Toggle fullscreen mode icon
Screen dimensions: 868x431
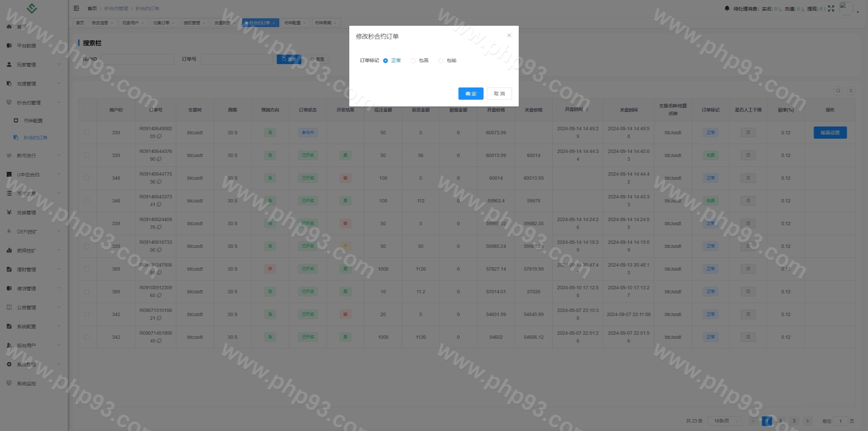[831, 8]
